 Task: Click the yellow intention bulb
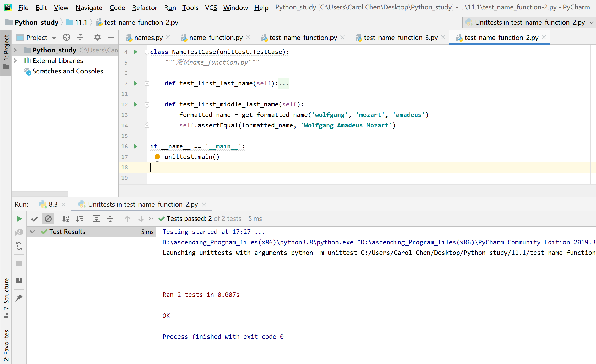pyautogui.click(x=157, y=157)
